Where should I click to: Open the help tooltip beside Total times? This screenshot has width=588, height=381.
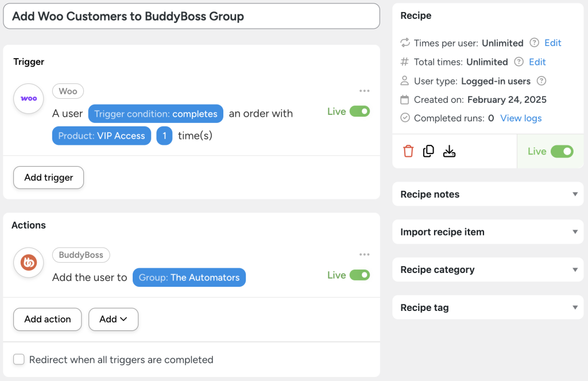520,61
